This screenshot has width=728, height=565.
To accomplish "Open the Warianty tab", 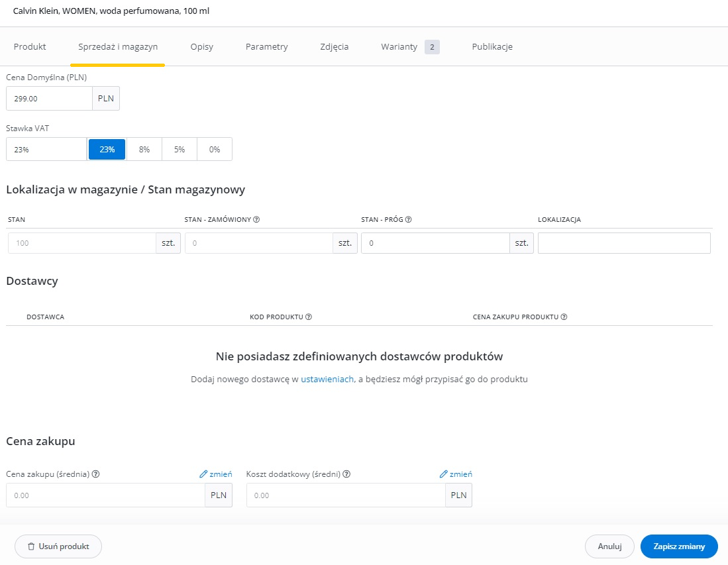I will [399, 47].
